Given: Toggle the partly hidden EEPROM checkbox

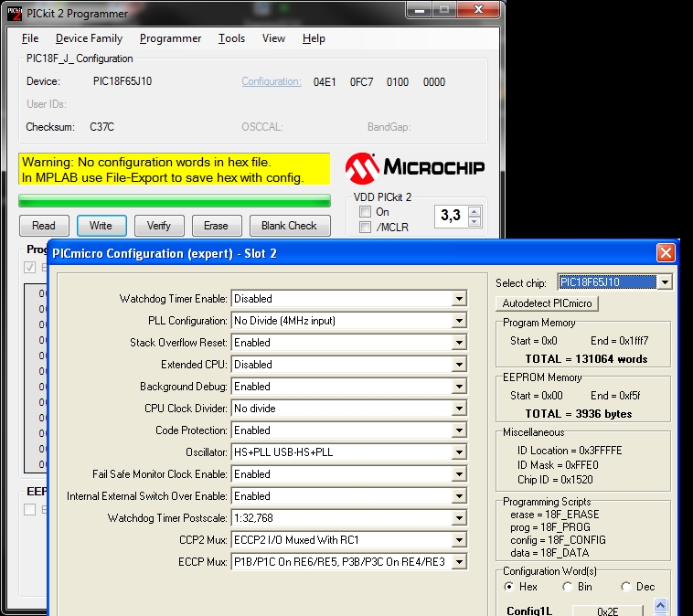Looking at the screenshot, I should [30, 509].
